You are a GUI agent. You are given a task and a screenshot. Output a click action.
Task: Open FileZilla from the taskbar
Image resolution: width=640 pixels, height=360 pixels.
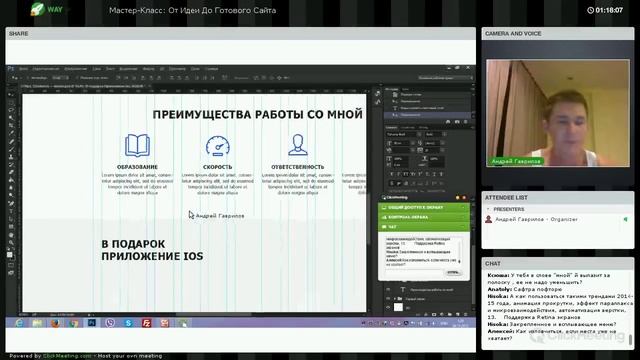147,323
